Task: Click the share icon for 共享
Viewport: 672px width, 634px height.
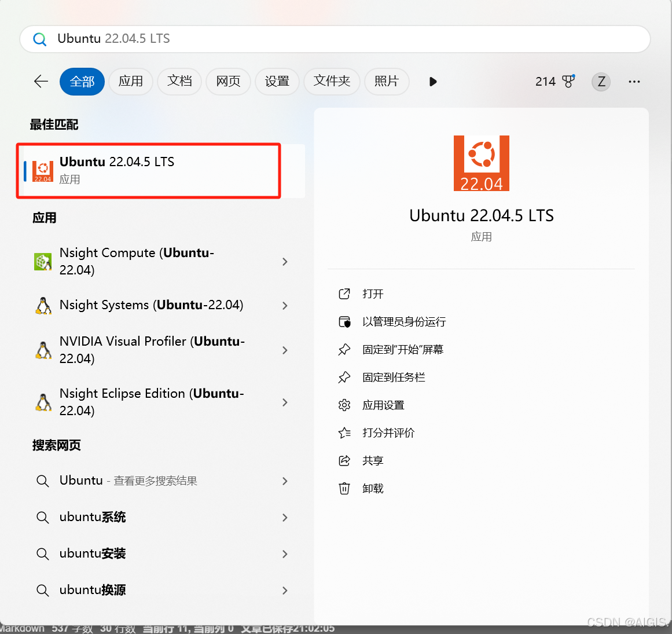Action: point(344,460)
